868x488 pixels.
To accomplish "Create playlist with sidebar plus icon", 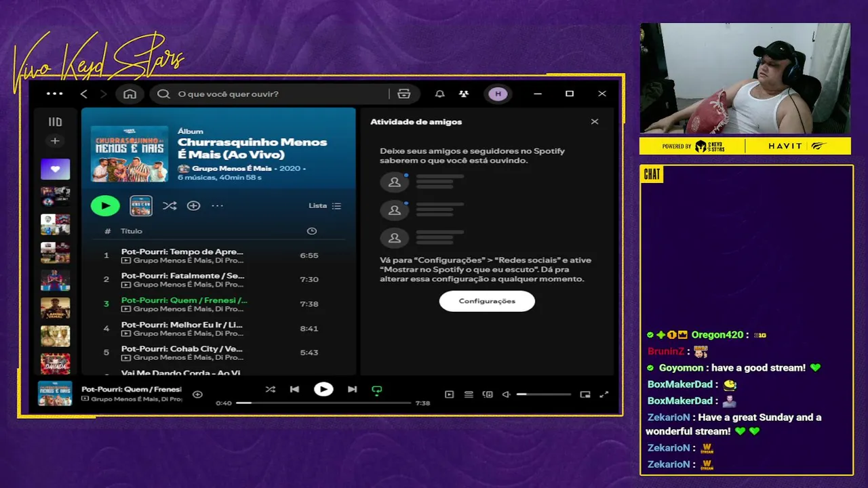I will (55, 141).
